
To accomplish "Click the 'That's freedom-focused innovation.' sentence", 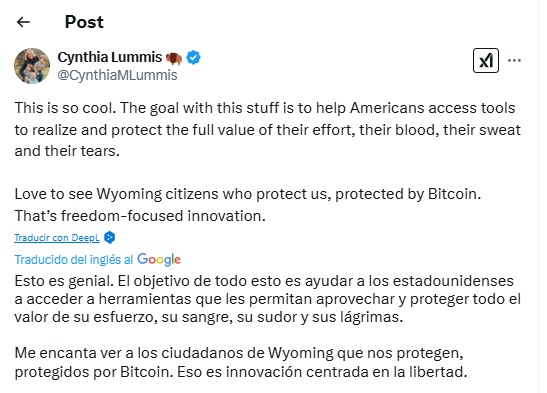I will pyautogui.click(x=140, y=216).
